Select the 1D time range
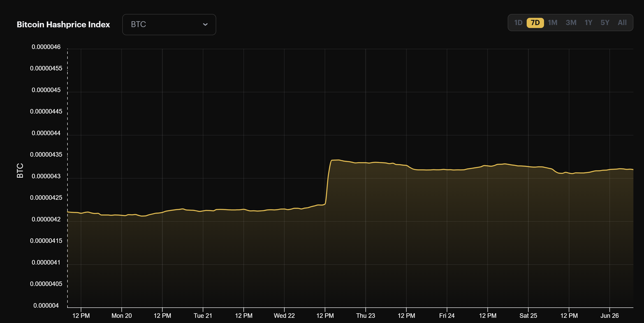Image resolution: width=644 pixels, height=323 pixels. pos(518,23)
